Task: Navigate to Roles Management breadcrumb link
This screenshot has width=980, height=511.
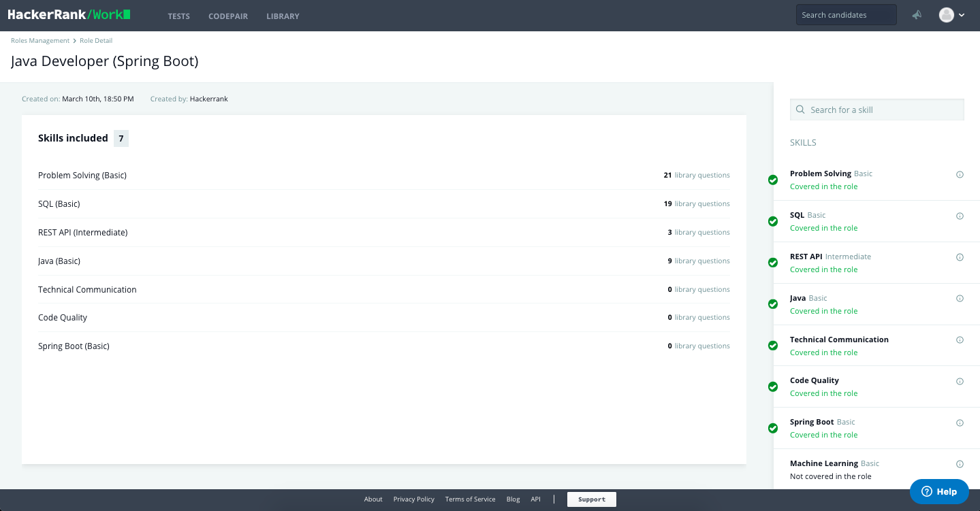Action: 40,41
